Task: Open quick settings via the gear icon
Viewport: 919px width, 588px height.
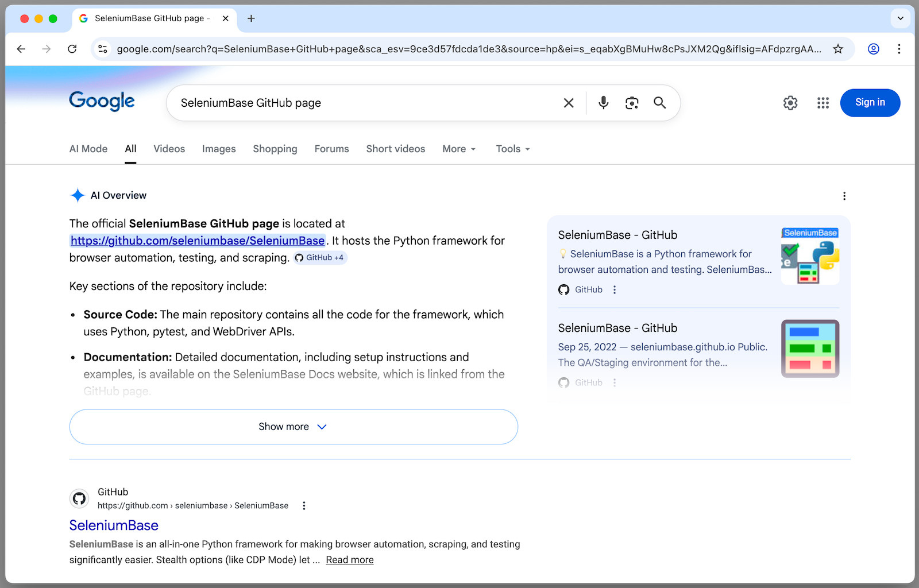Action: click(x=790, y=103)
